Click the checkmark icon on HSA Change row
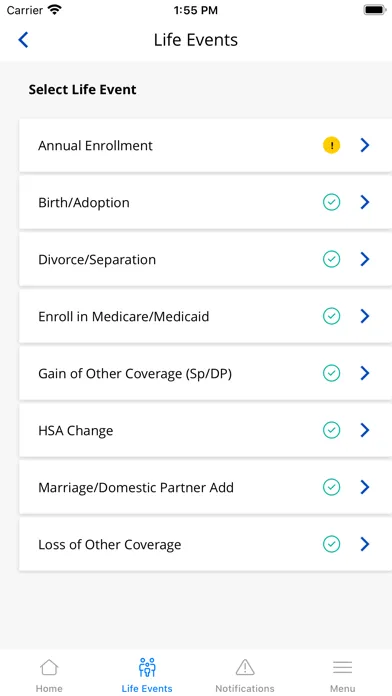392x696 pixels. pyautogui.click(x=331, y=430)
